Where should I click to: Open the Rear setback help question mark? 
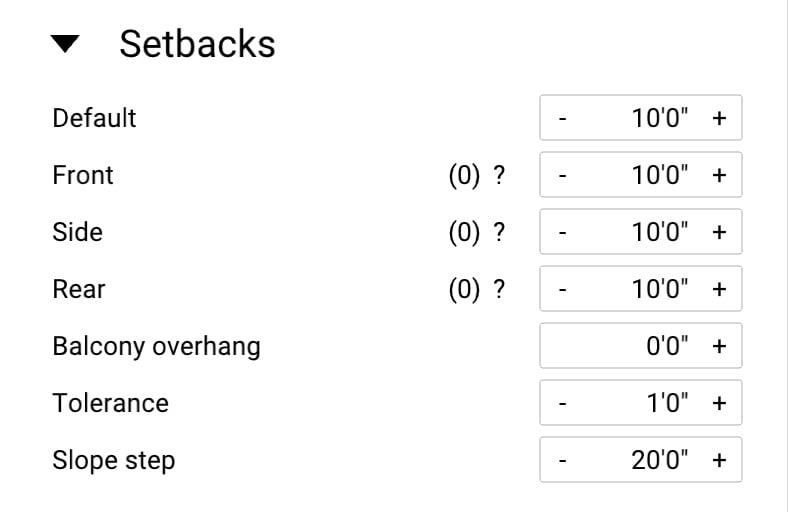point(499,289)
